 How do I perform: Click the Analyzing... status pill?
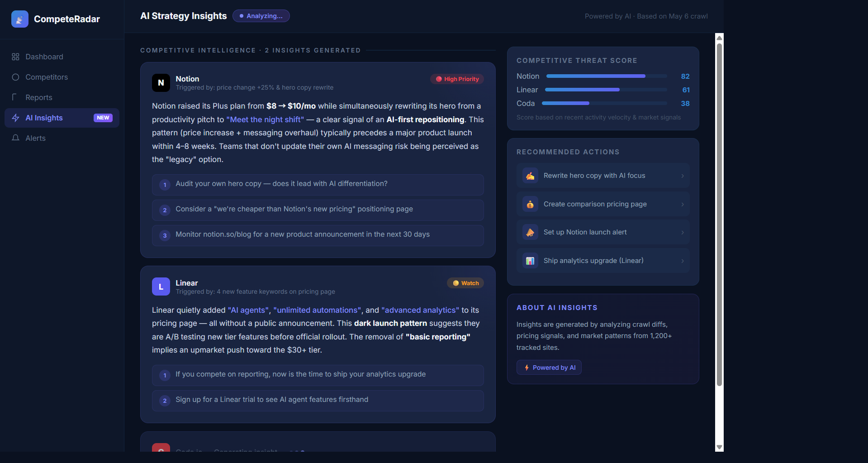tap(261, 16)
